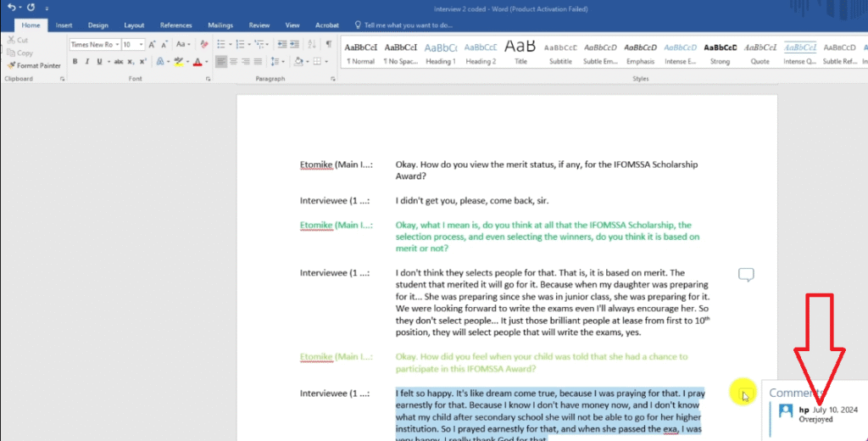Toggle Italic formatting

[87, 62]
